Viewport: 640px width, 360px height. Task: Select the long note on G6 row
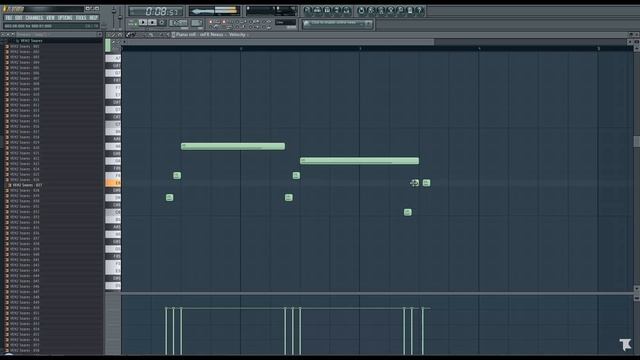coord(360,161)
